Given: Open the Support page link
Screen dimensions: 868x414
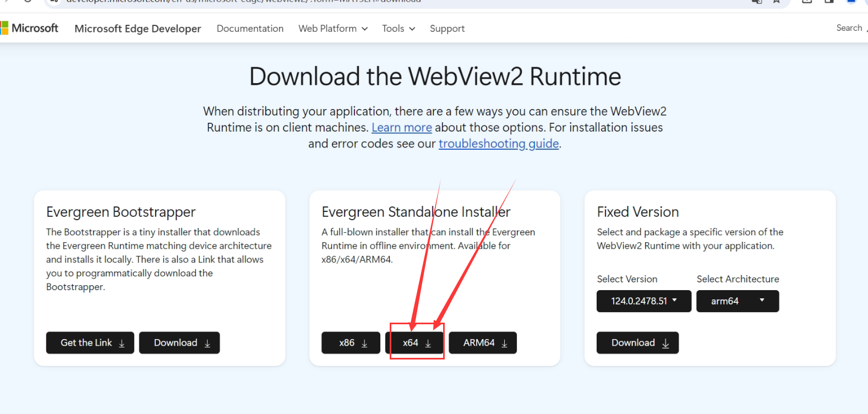Looking at the screenshot, I should click(447, 29).
